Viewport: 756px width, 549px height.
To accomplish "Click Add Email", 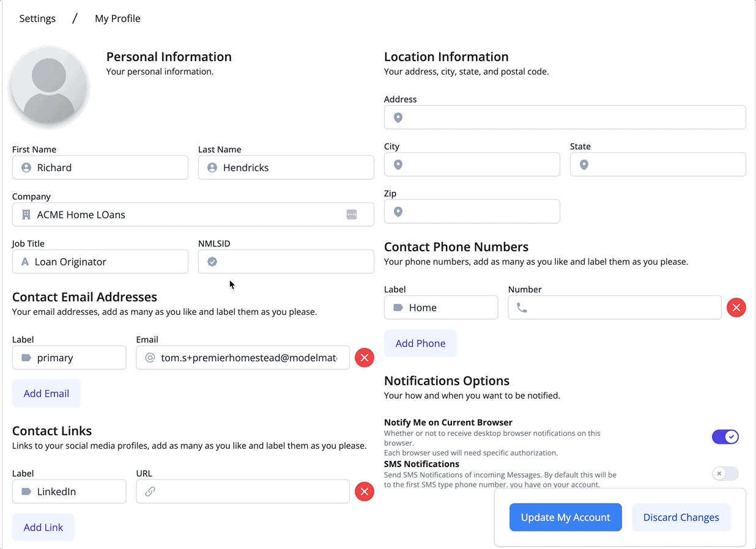I will pos(46,393).
